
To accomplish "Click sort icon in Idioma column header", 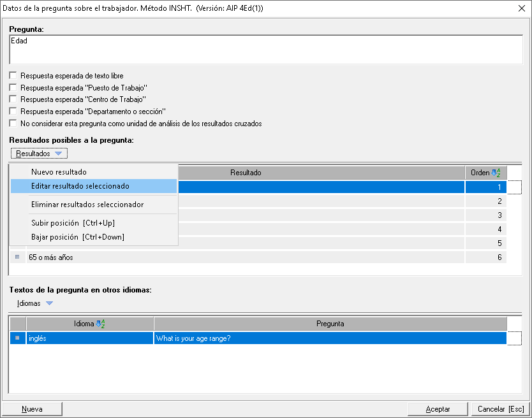I will [x=100, y=324].
